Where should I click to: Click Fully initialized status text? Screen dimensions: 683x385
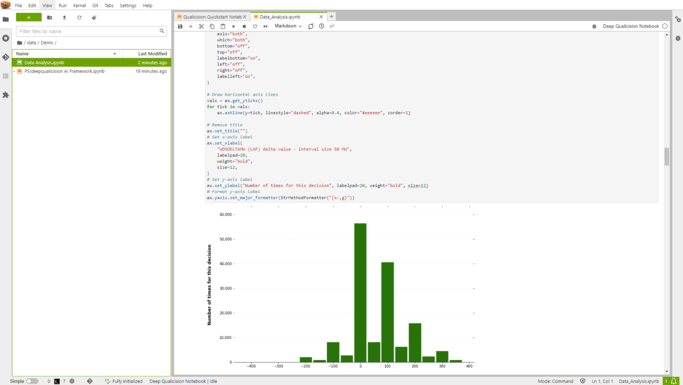click(127, 381)
